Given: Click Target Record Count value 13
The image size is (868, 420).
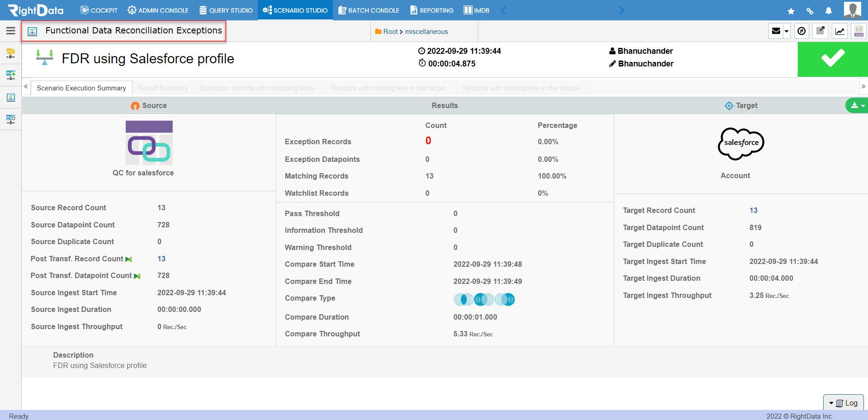Looking at the screenshot, I should 753,210.
